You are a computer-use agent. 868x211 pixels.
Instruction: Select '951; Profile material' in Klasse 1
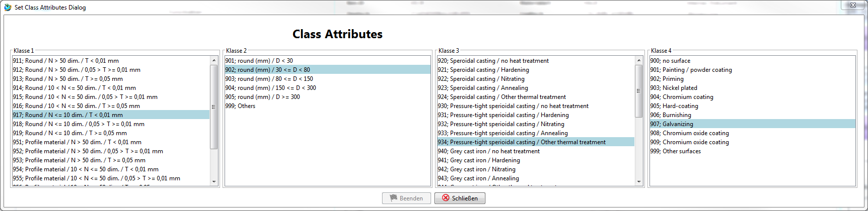coord(77,142)
